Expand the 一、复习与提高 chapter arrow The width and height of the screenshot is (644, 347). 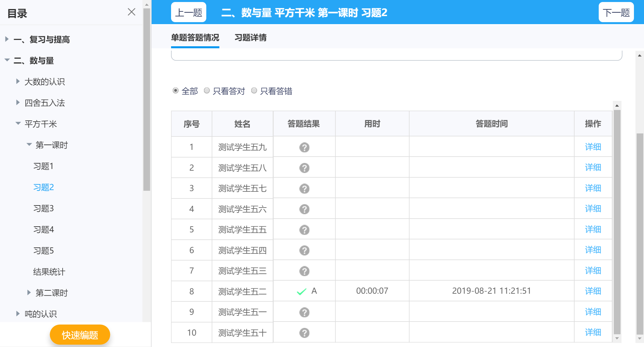coord(7,39)
